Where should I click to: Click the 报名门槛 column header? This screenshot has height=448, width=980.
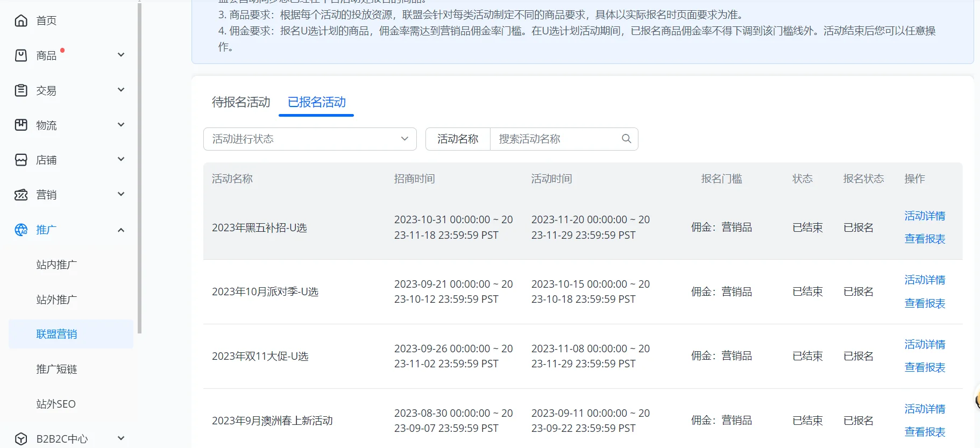click(721, 179)
